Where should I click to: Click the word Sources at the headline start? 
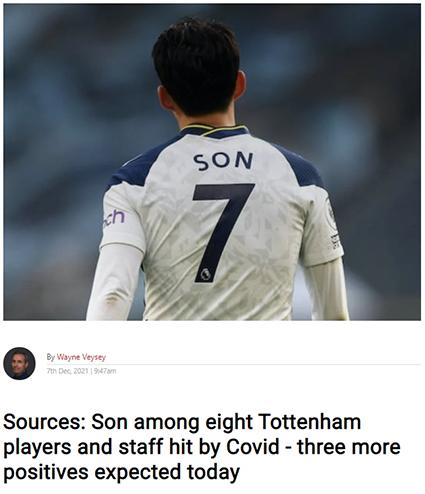(45, 422)
